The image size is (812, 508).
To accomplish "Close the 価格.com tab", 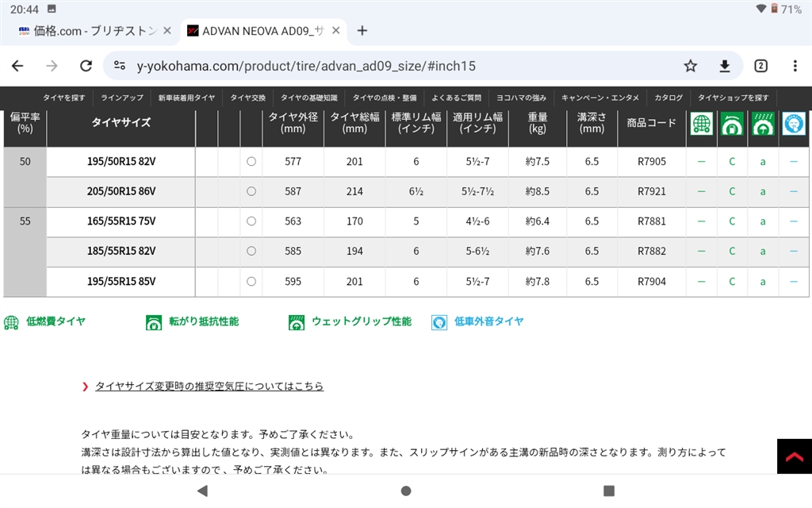I will pyautogui.click(x=167, y=31).
